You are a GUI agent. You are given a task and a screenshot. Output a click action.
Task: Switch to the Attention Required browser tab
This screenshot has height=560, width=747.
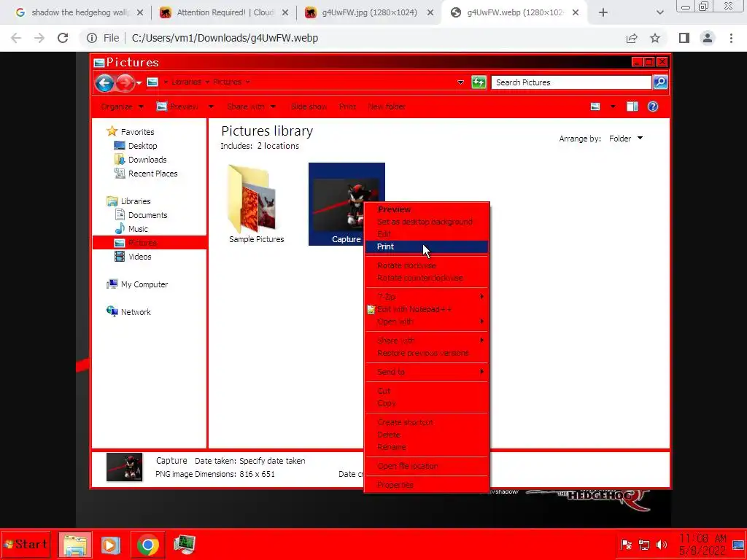(225, 12)
